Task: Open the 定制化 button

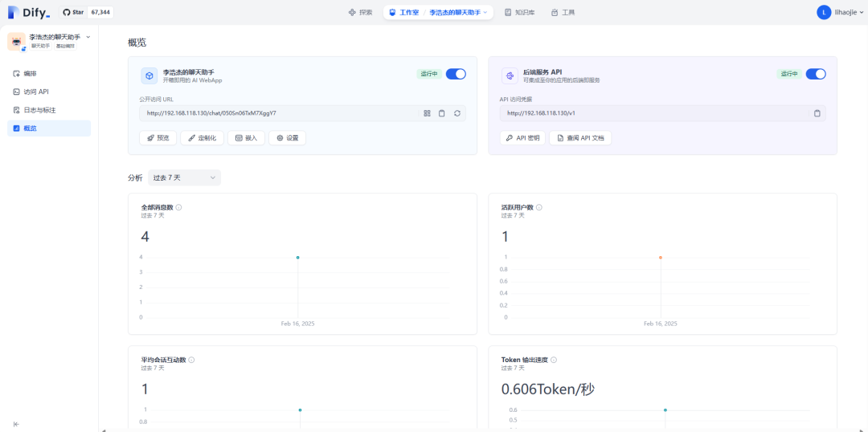Action: click(202, 138)
